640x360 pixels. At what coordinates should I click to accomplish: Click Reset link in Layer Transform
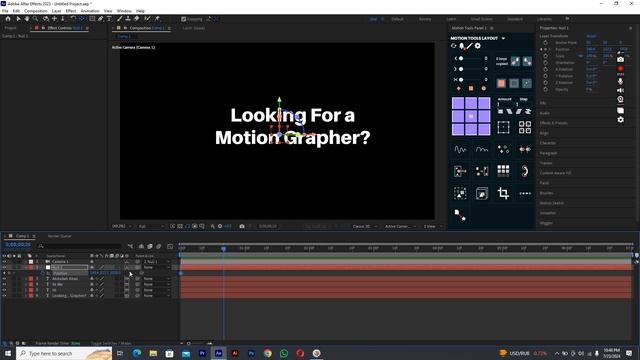click(591, 36)
